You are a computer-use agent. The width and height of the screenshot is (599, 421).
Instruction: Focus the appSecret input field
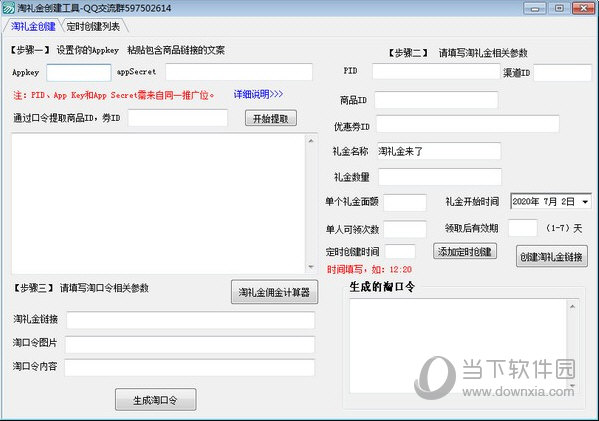coord(239,72)
